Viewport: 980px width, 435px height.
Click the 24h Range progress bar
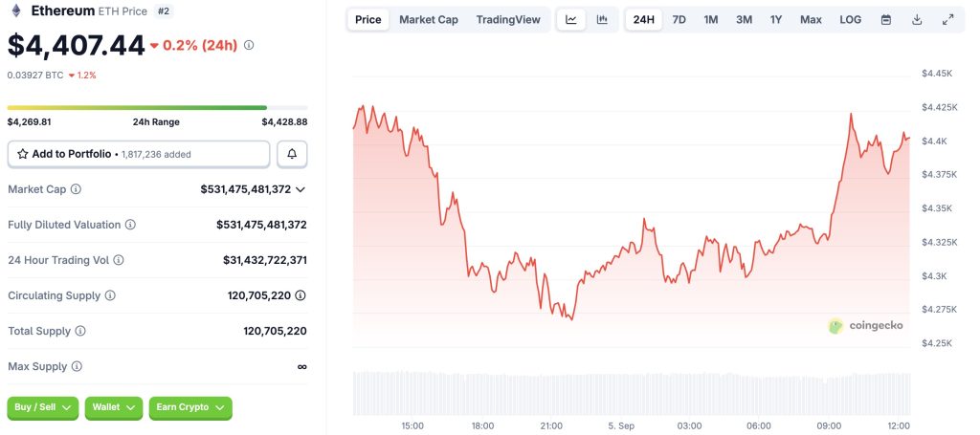click(157, 107)
